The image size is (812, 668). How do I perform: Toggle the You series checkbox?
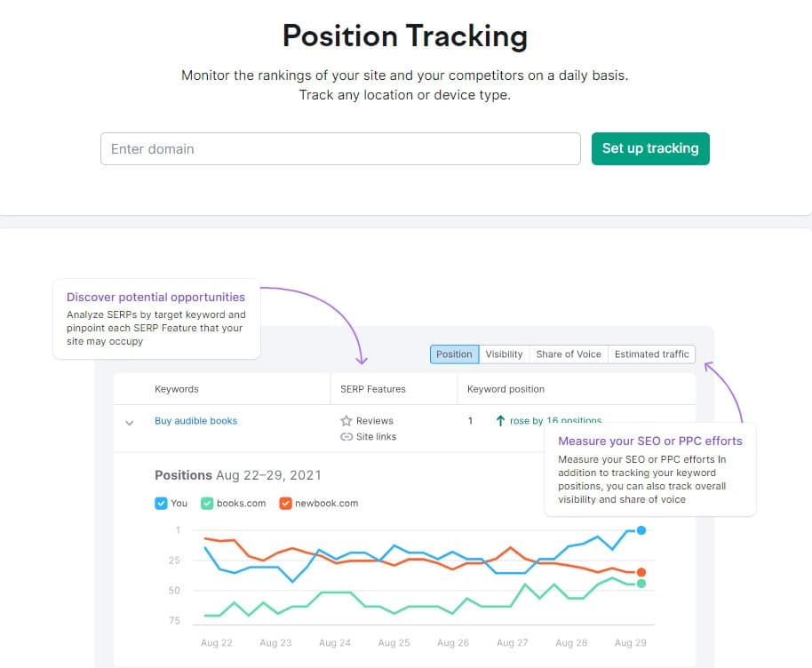coord(161,503)
